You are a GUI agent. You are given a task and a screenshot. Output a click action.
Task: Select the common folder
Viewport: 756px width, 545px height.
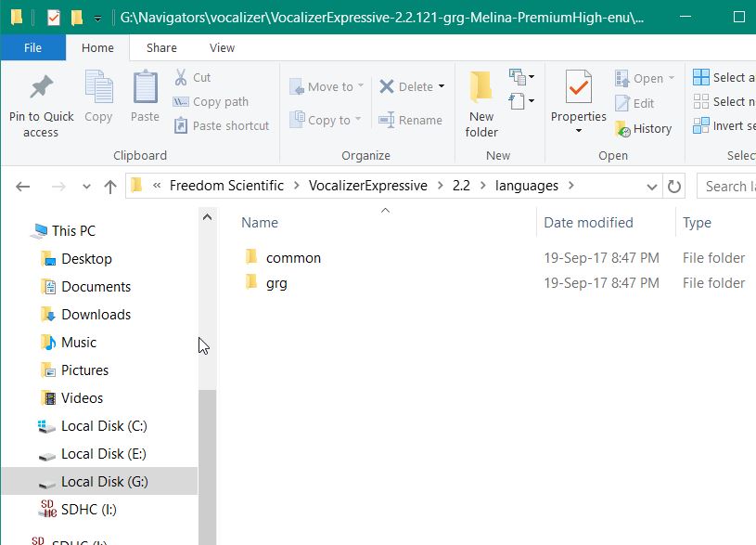click(293, 258)
